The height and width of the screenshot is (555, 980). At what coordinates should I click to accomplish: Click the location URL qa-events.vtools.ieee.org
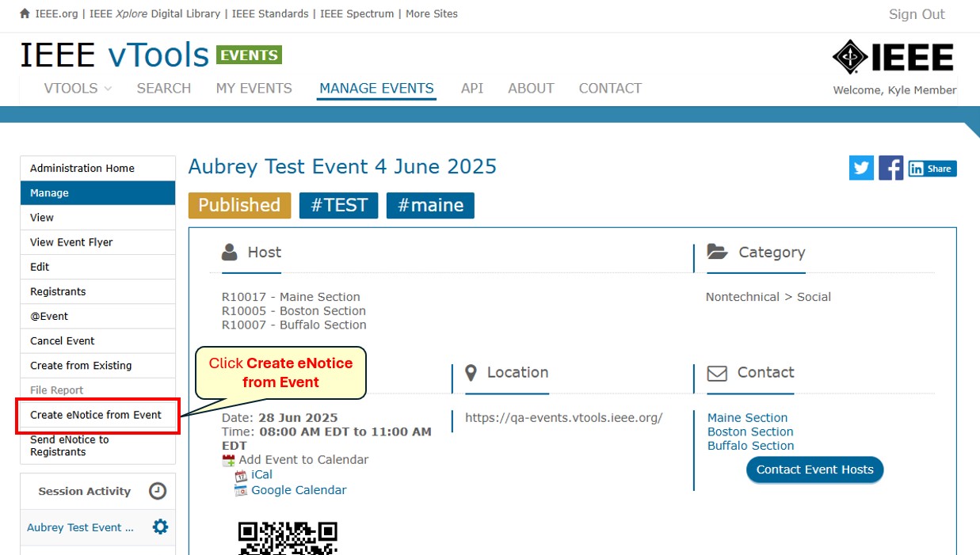click(x=563, y=418)
